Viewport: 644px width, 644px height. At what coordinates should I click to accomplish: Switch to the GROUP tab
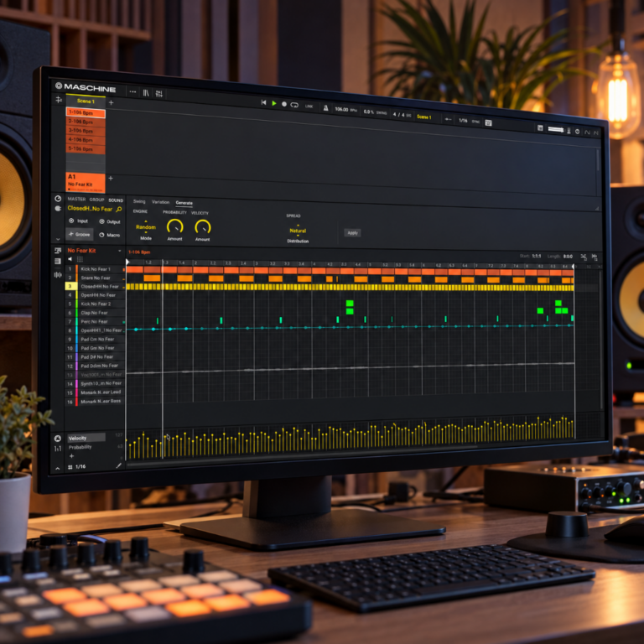[x=96, y=200]
